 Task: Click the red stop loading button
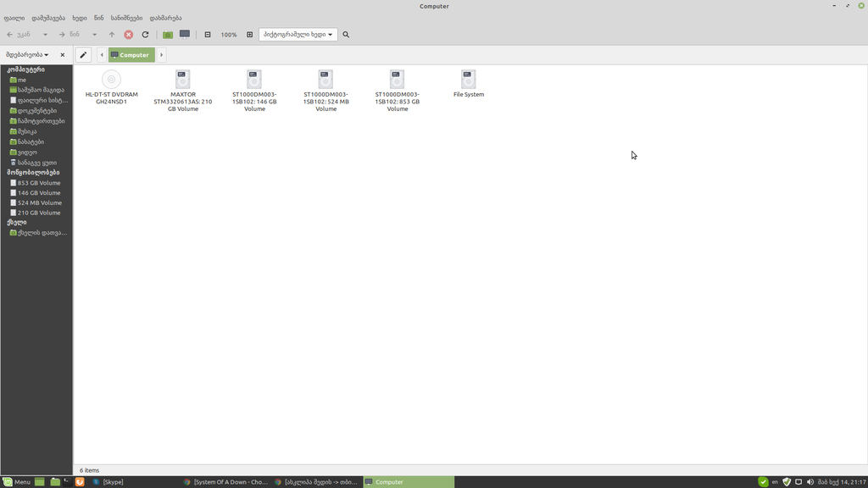tap(129, 34)
